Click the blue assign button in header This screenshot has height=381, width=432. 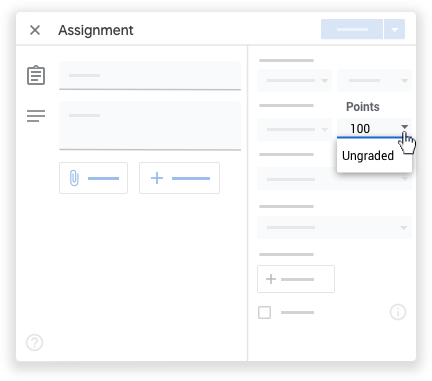(x=352, y=29)
